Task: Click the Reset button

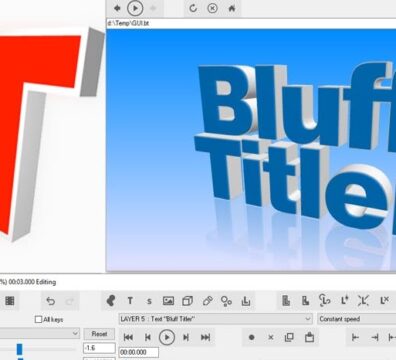Action: 99,334
